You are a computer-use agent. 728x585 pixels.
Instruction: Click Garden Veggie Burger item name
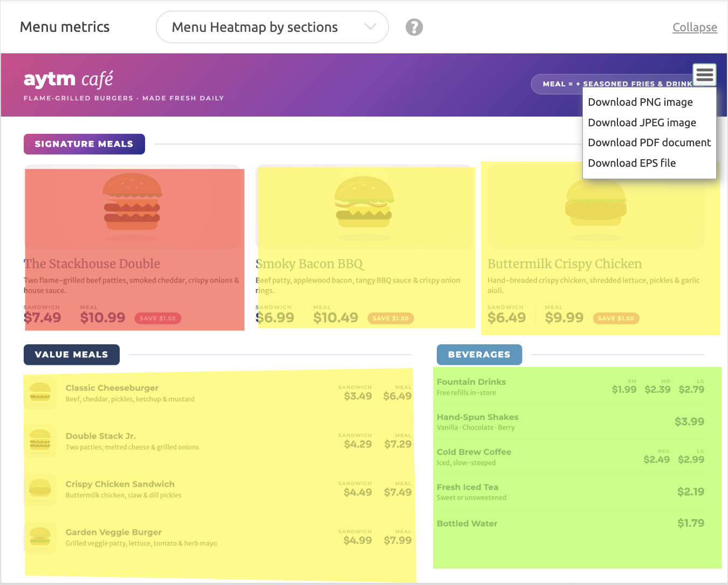[114, 532]
